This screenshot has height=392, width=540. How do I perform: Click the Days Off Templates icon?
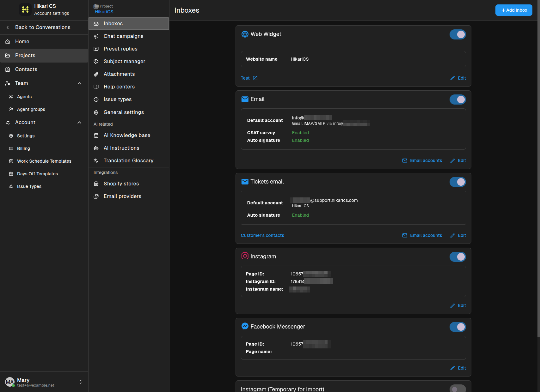(x=11, y=174)
